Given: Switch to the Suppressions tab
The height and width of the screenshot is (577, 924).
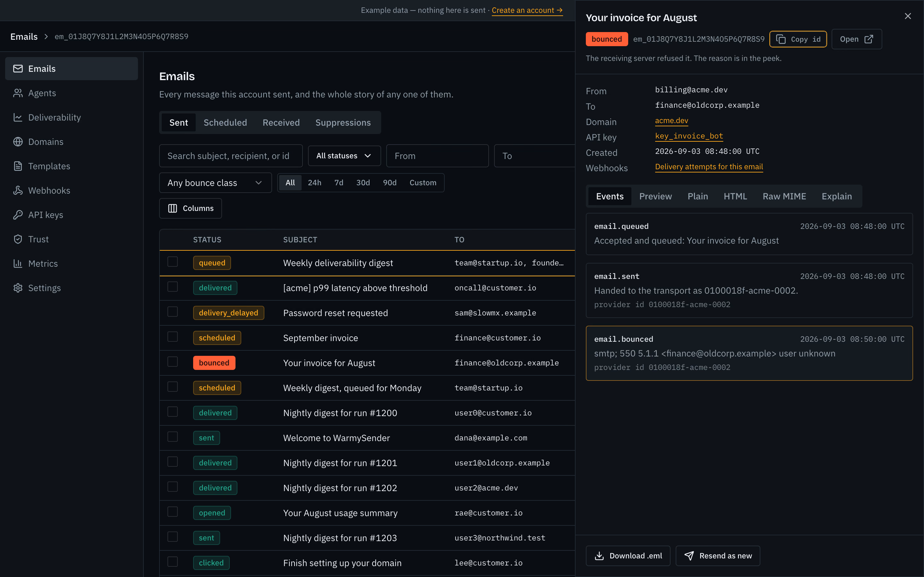Looking at the screenshot, I should [x=343, y=122].
